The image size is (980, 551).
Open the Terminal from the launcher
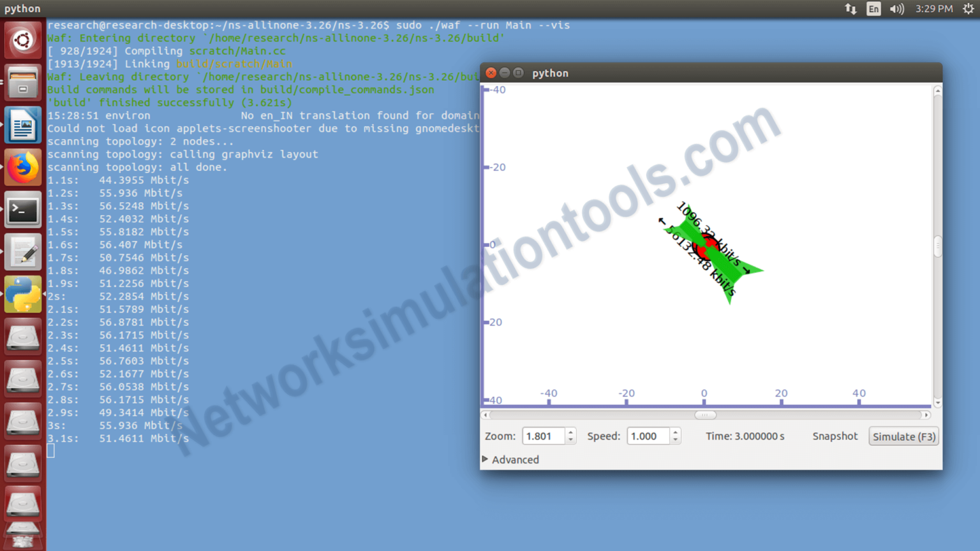pyautogui.click(x=23, y=210)
